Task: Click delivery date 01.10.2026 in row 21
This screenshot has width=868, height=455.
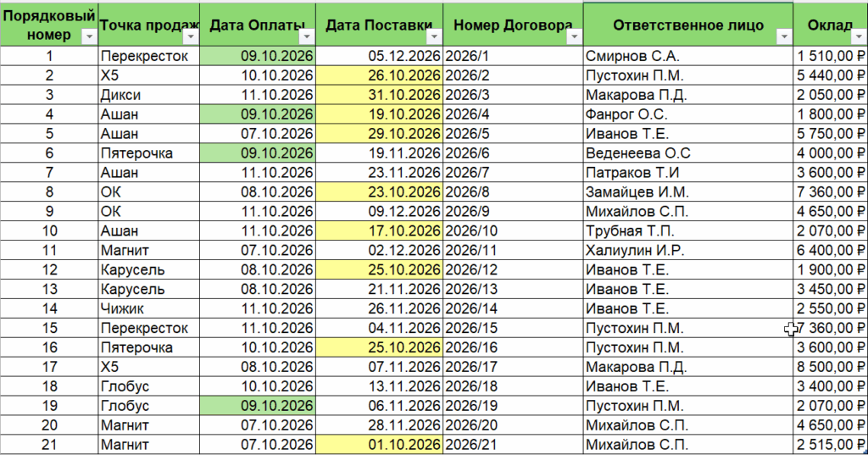Action: coord(380,445)
